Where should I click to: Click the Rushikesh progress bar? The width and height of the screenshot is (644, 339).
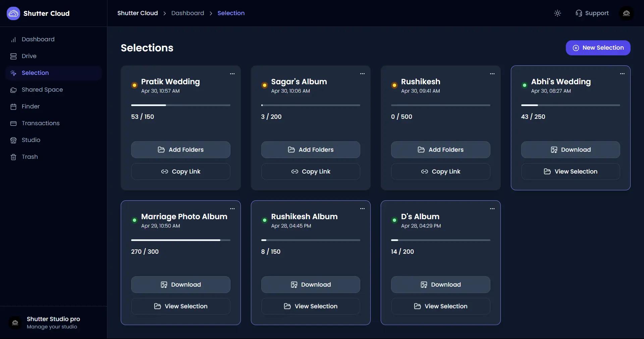tap(440, 105)
